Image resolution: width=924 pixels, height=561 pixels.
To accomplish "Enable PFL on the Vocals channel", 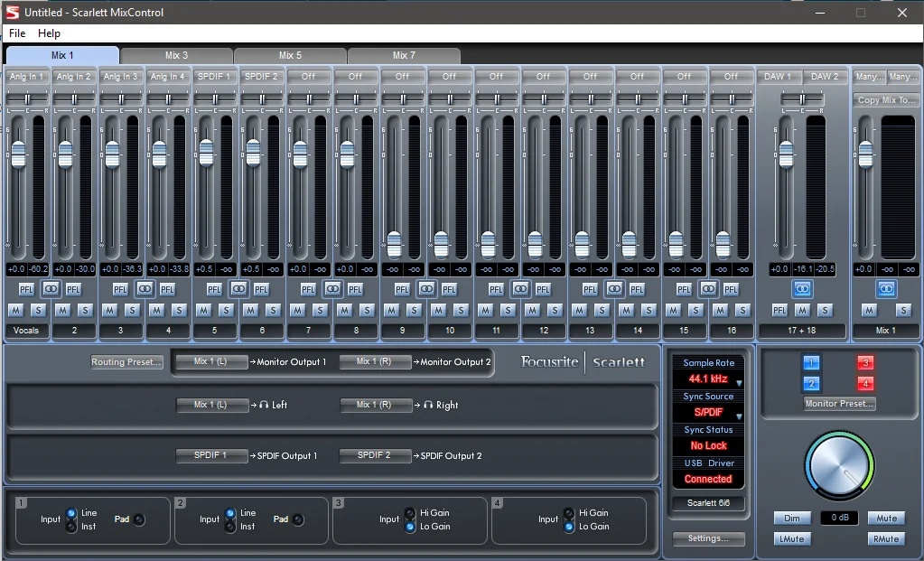I will 26,289.
